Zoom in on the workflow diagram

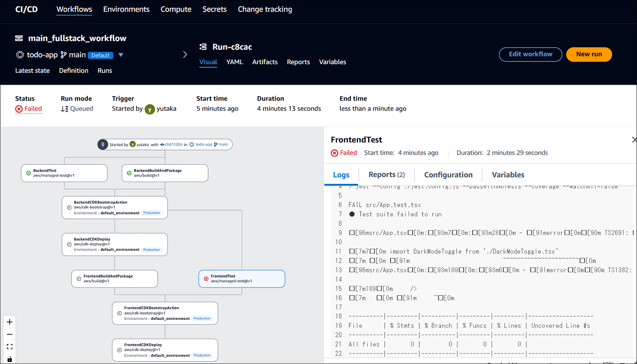coord(10,322)
